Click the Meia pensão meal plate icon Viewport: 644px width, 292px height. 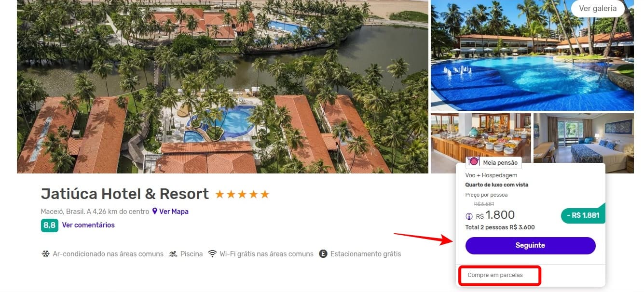coord(474,162)
